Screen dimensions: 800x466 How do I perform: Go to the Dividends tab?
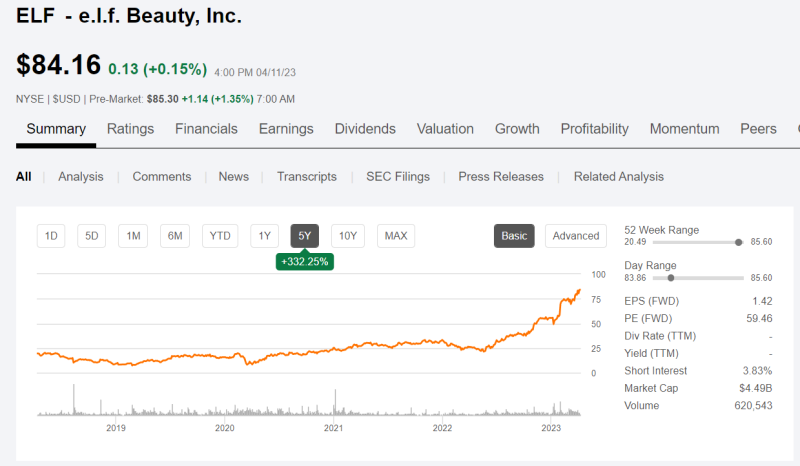click(365, 129)
